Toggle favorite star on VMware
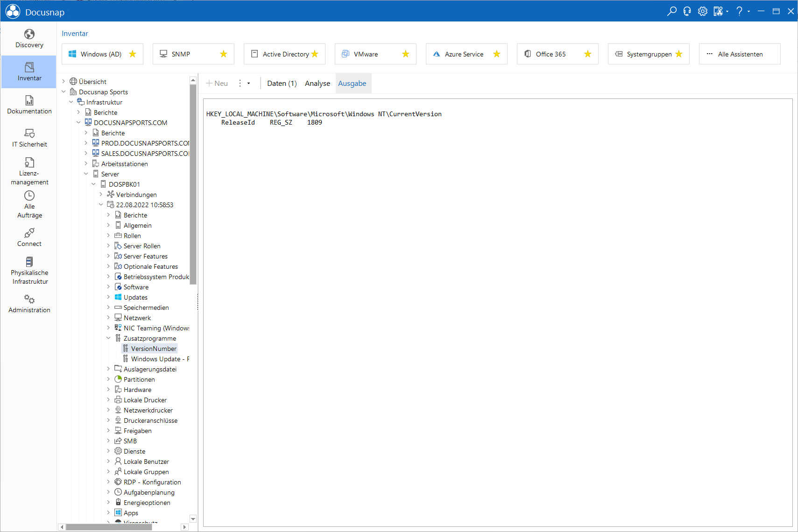798x532 pixels. point(406,54)
